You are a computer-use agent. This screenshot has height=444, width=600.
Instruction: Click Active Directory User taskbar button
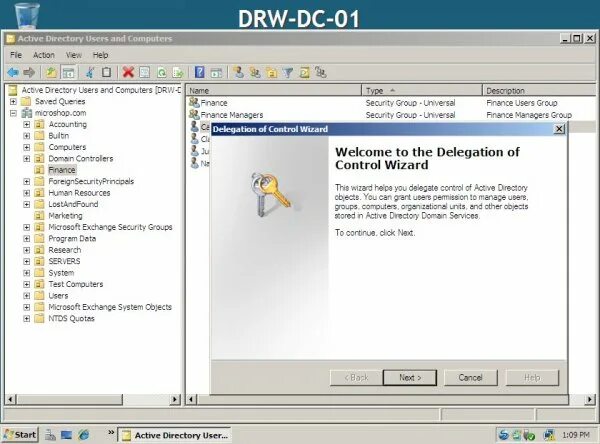pyautogui.click(x=174, y=435)
